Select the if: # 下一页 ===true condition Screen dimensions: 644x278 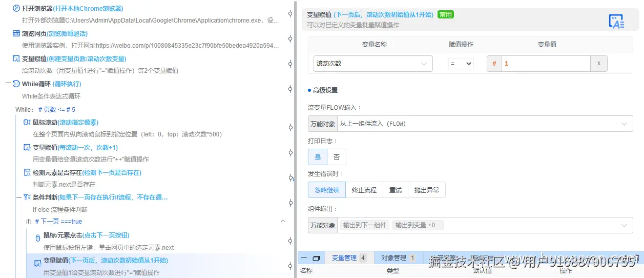tap(54, 222)
